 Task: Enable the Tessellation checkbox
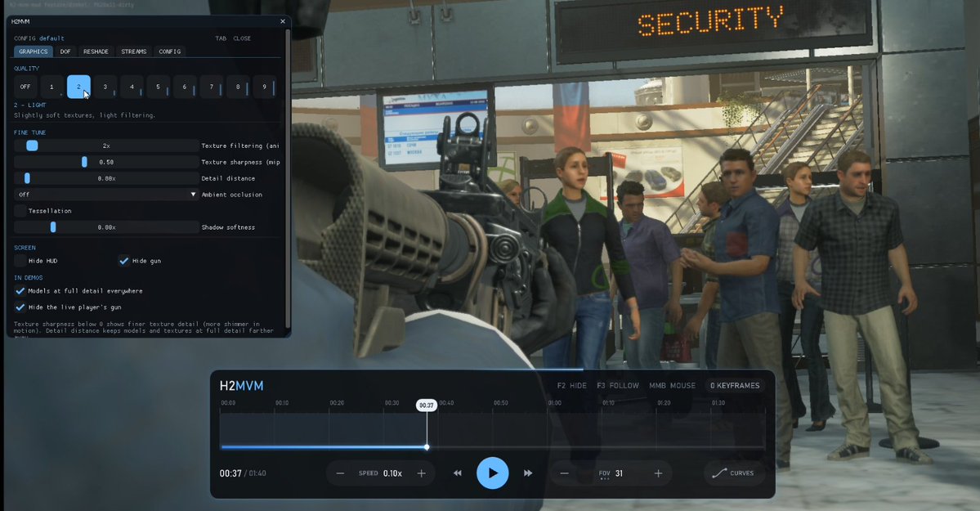20,211
